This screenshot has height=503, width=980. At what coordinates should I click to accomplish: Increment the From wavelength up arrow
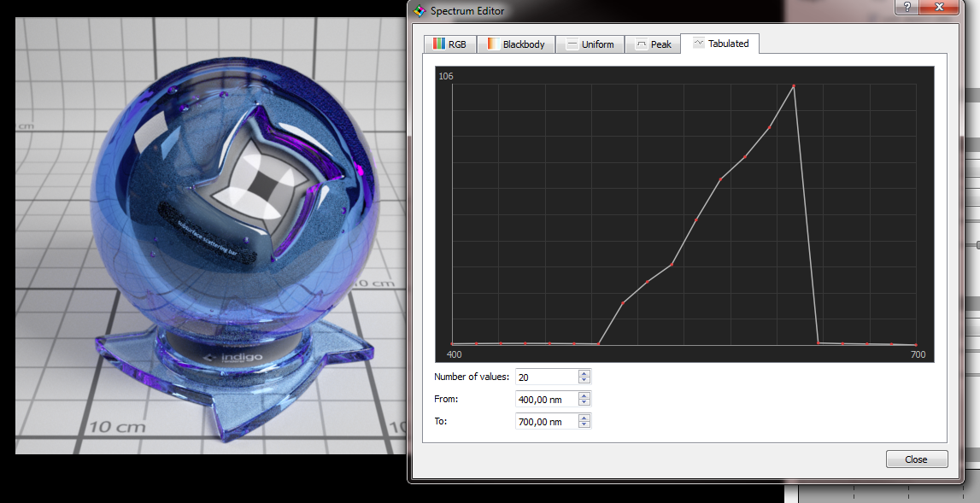(584, 395)
